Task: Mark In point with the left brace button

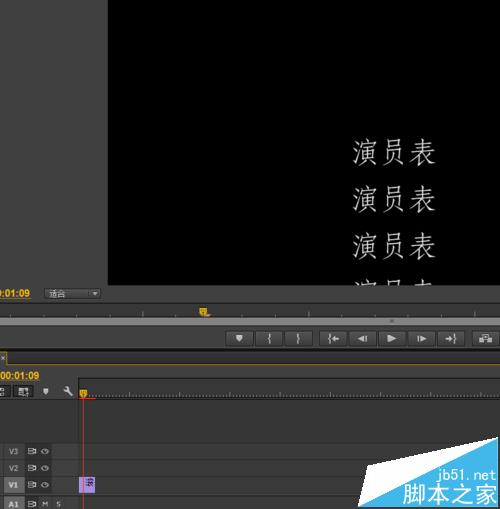Action: [269, 339]
